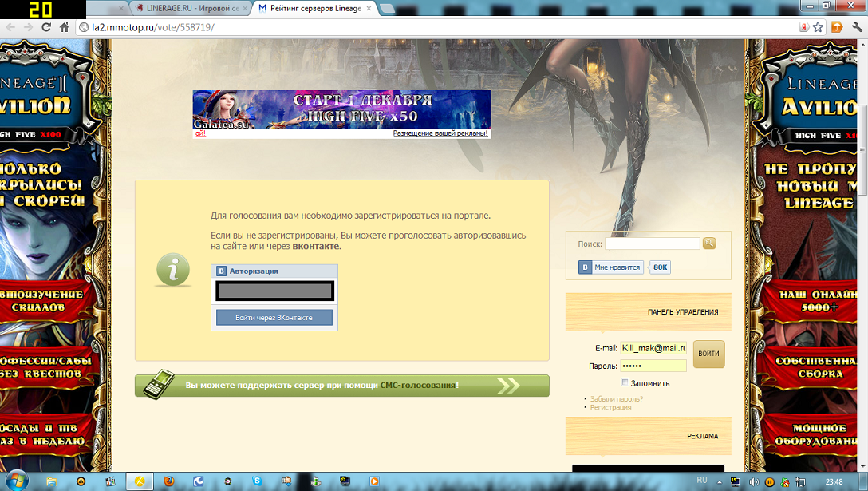Click the orange pause tray icon
Viewport: 868px width, 491px height.
(x=769, y=482)
